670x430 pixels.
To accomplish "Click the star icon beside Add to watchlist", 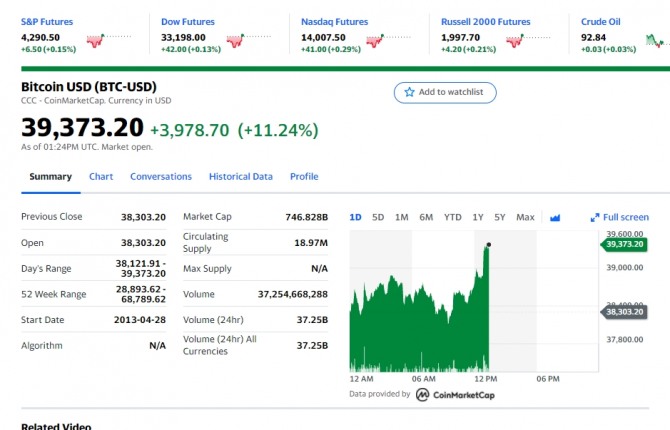I will pos(409,92).
